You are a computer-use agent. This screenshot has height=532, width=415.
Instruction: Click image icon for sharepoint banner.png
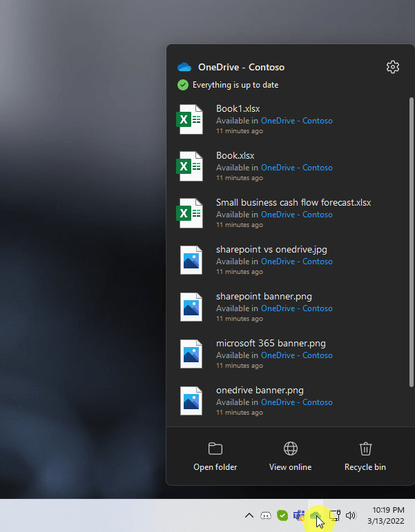[x=191, y=307]
